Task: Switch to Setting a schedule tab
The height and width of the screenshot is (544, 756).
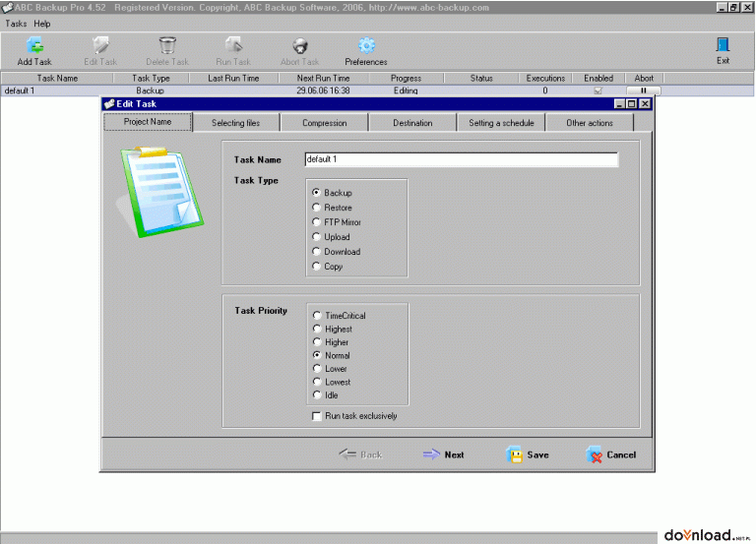Action: point(501,123)
